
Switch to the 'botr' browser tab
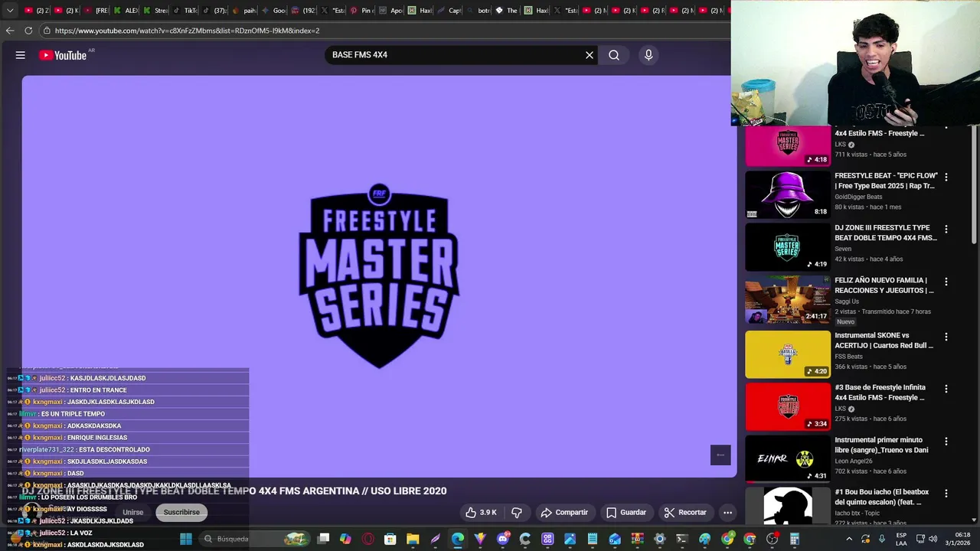click(479, 11)
